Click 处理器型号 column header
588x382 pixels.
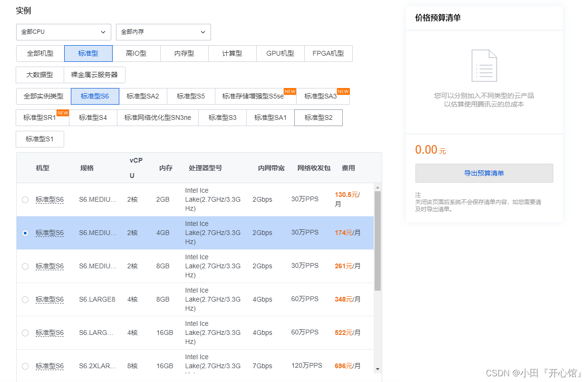coord(205,168)
